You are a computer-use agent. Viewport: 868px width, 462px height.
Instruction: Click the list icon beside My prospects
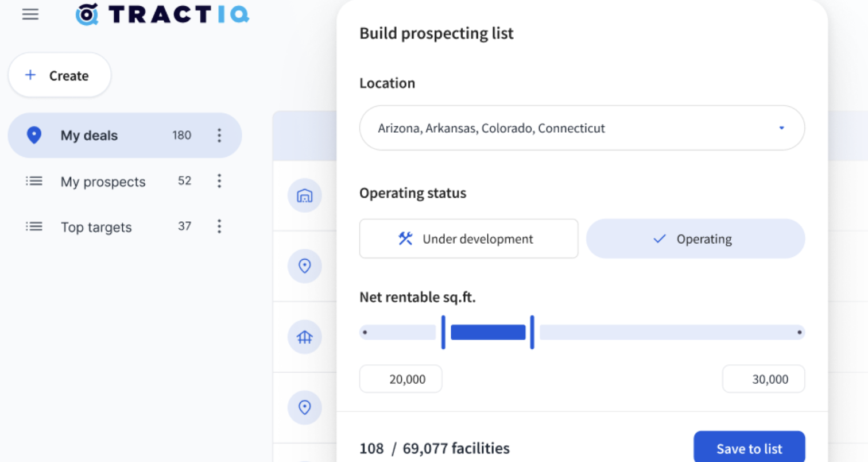34,182
